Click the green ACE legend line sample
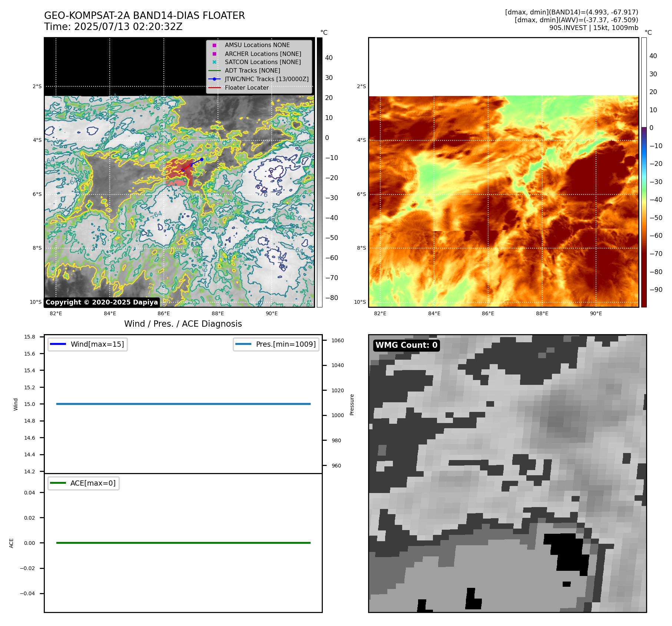The image size is (672, 626). [58, 483]
